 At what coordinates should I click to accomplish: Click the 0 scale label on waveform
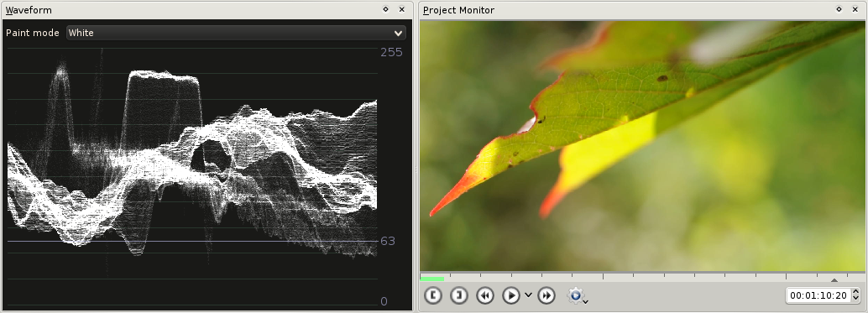pyautogui.click(x=384, y=301)
